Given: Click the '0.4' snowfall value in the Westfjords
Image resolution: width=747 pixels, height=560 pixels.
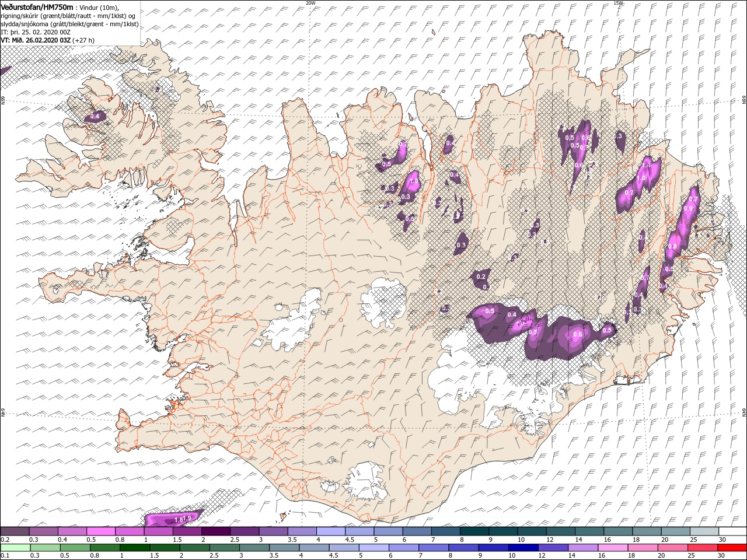Looking at the screenshot, I should click(95, 117).
